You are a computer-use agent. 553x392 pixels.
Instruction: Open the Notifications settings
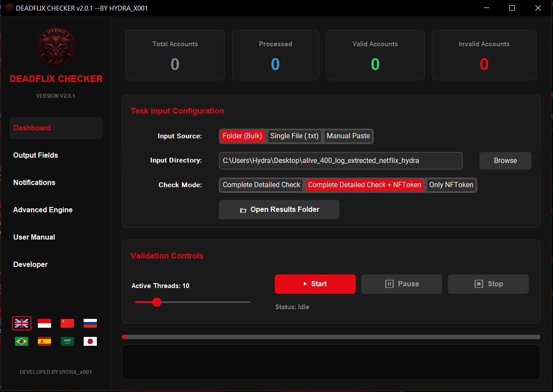tap(56, 182)
